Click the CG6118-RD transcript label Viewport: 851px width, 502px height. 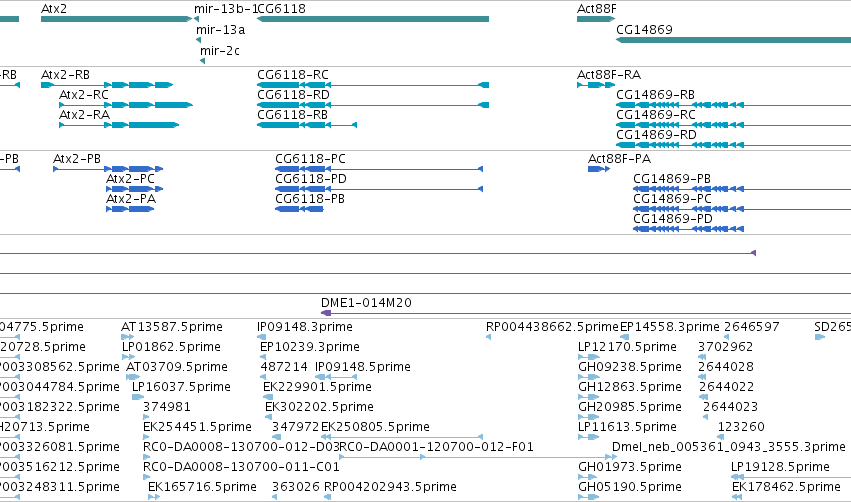tap(293, 95)
